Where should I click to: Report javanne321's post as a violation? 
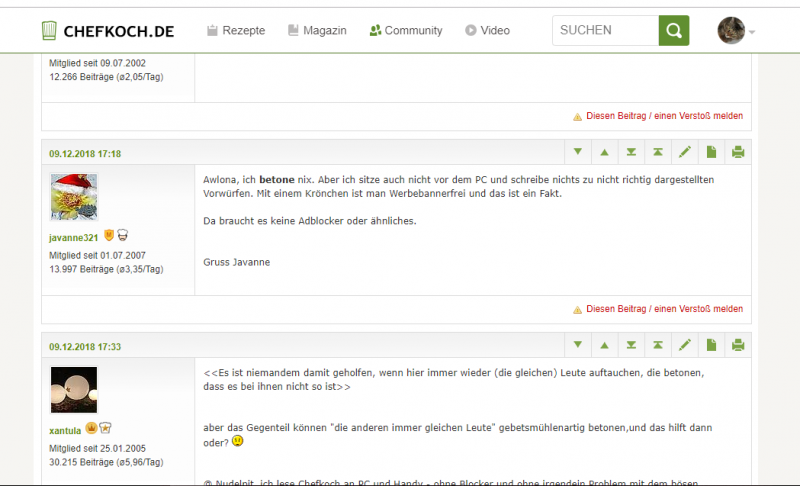(x=664, y=309)
